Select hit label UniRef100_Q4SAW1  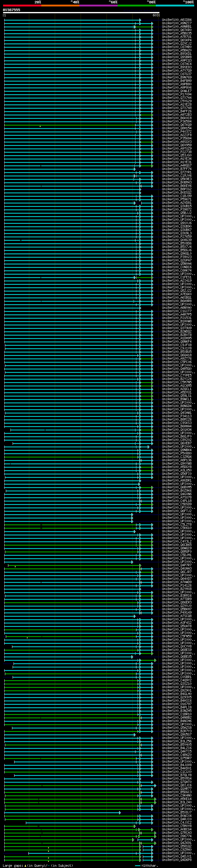pos(177,413)
